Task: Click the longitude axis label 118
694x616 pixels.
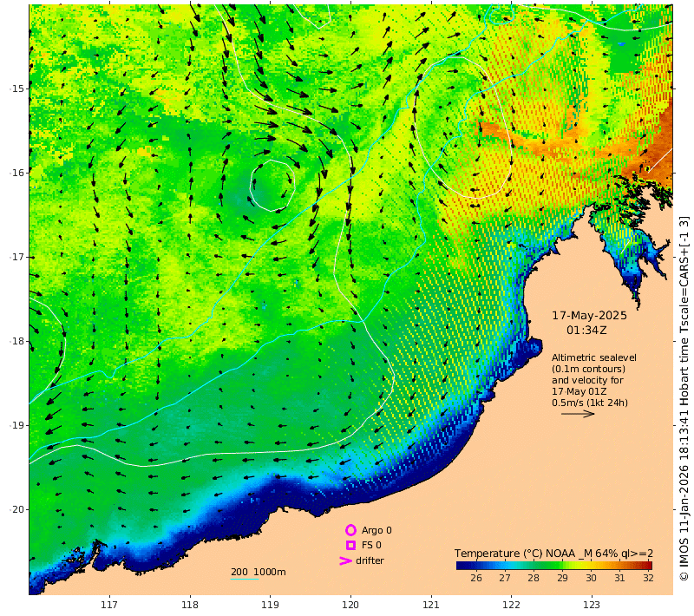Action: click(190, 605)
